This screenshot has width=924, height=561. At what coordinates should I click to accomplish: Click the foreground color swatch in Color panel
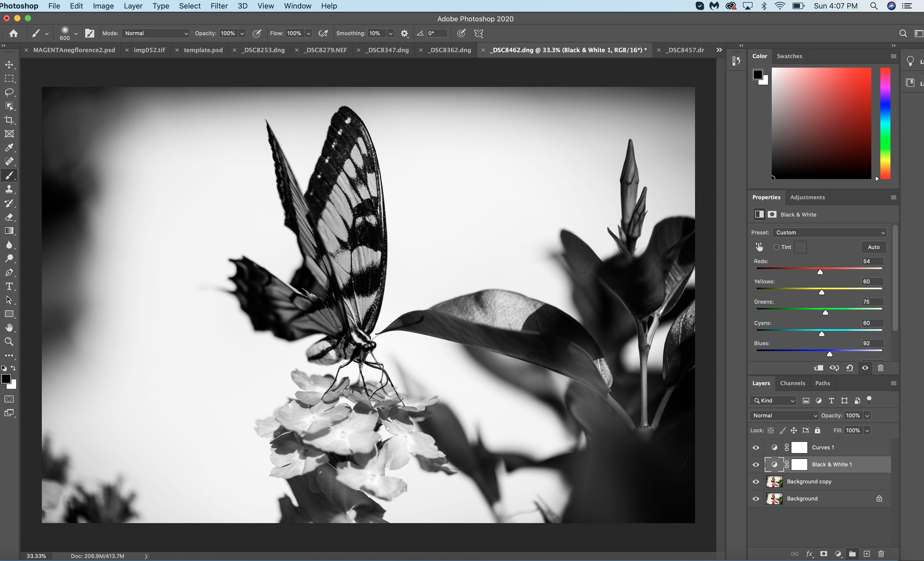(758, 75)
